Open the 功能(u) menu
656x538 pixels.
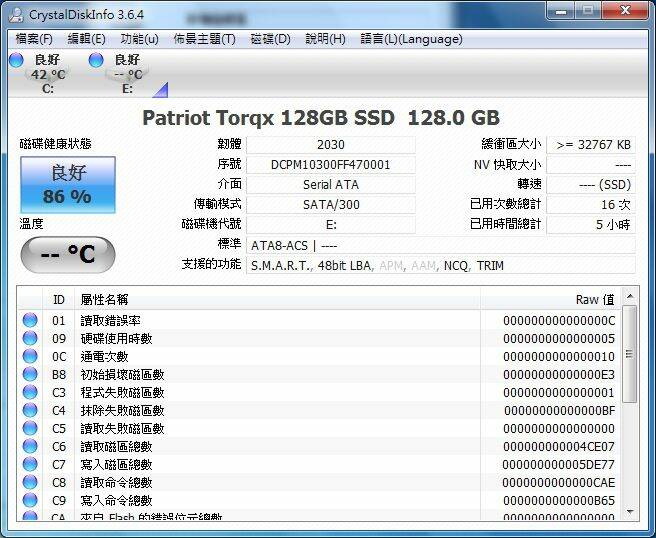(139, 39)
